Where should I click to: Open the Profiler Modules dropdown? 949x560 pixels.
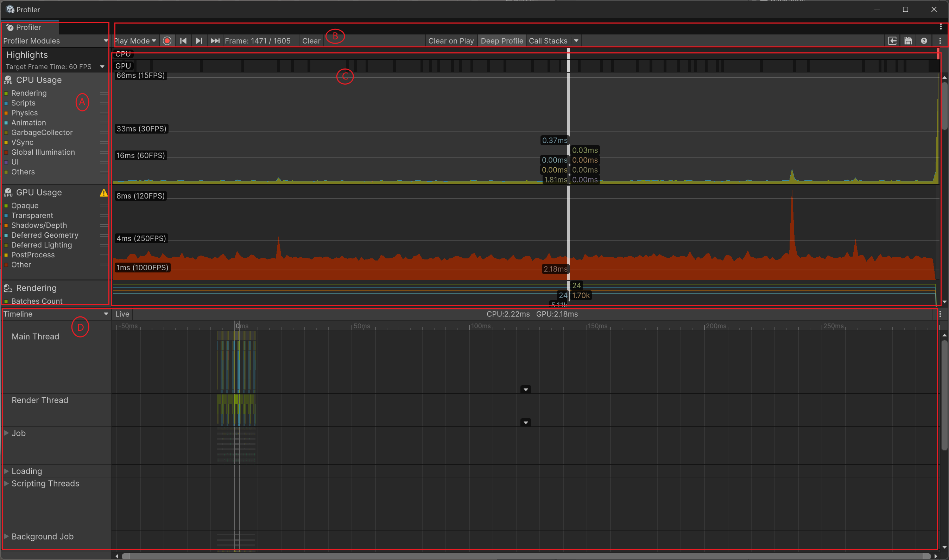pos(55,41)
